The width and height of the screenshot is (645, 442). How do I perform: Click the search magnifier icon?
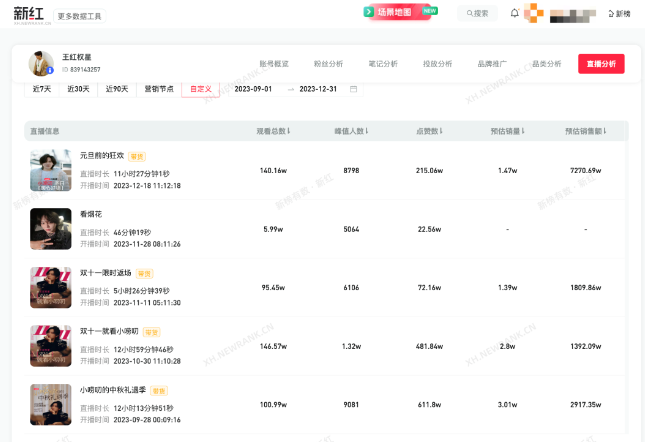tap(469, 14)
